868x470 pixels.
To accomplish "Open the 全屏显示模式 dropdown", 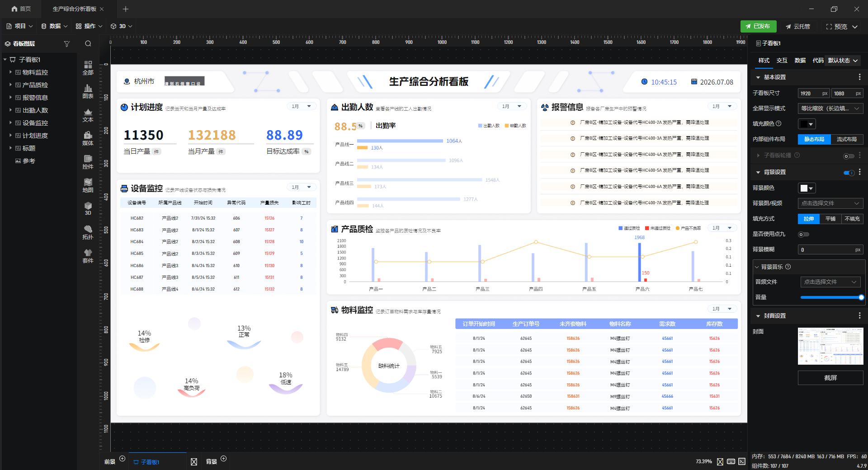I will (x=830, y=108).
